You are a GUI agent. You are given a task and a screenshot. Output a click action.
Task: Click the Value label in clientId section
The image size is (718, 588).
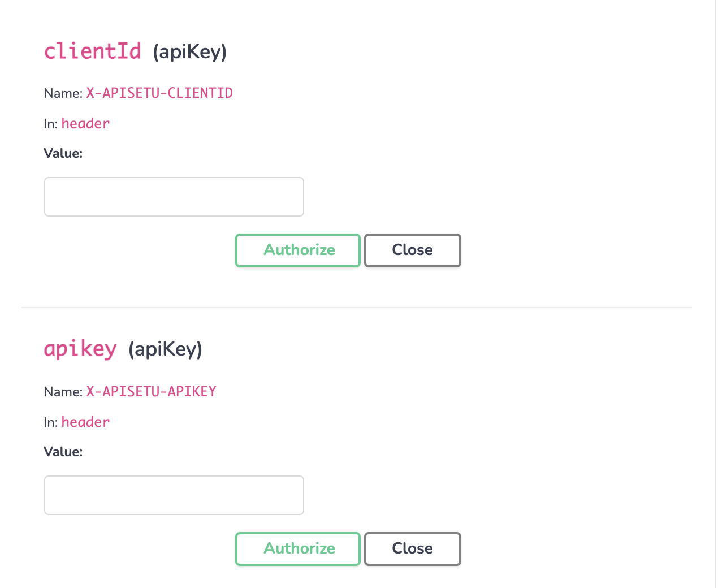63,153
